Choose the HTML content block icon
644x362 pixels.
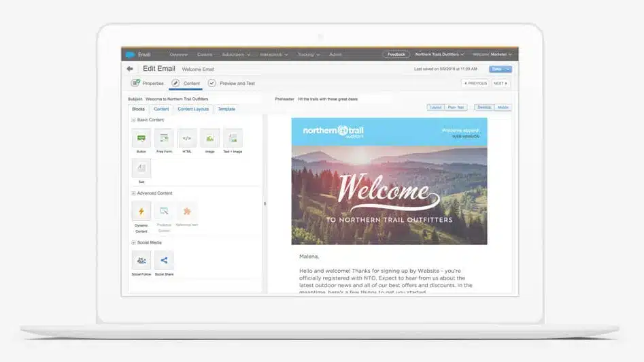pyautogui.click(x=187, y=138)
